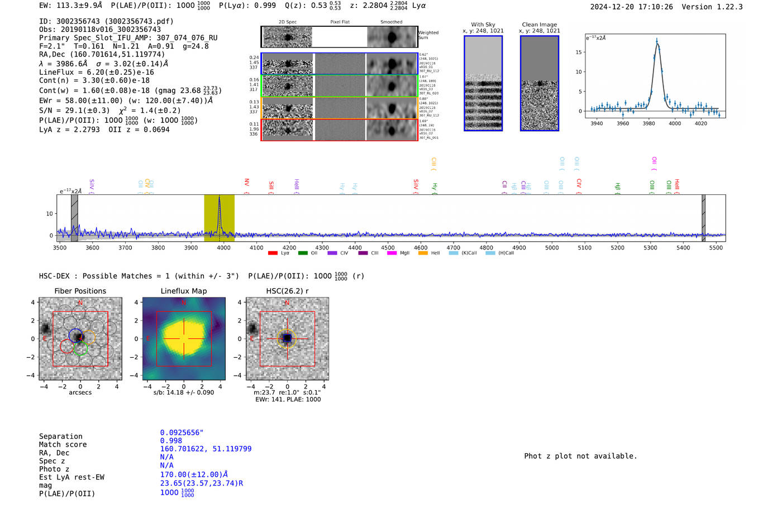The width and height of the screenshot is (782, 532).
Task: Click the blue fiber circle in Fiber Positions
Action: (76, 335)
